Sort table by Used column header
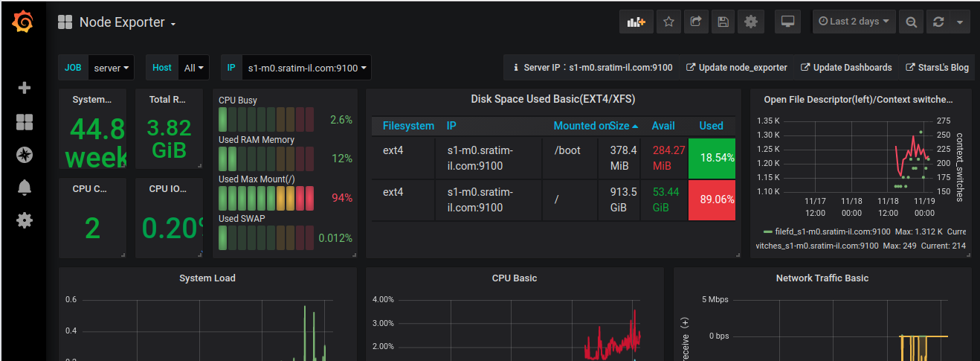This screenshot has width=980, height=361. (711, 126)
